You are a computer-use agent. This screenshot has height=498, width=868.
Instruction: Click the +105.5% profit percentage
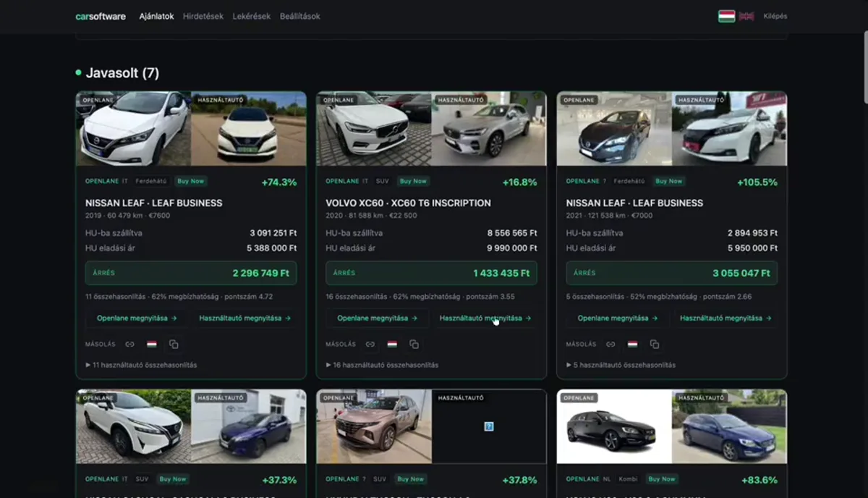[x=757, y=182]
